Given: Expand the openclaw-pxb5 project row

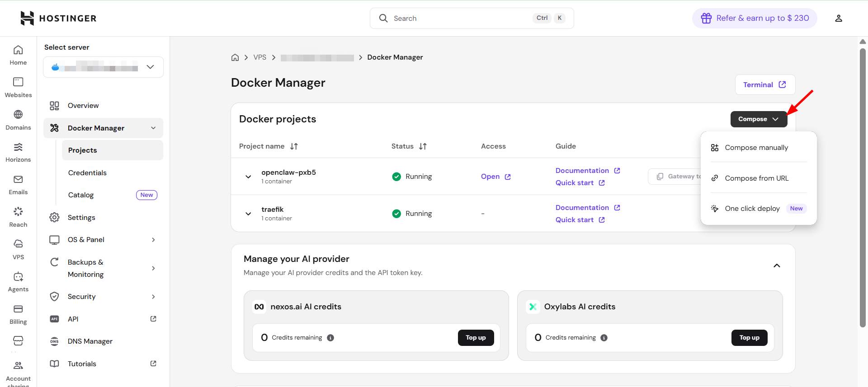Looking at the screenshot, I should coord(248,177).
